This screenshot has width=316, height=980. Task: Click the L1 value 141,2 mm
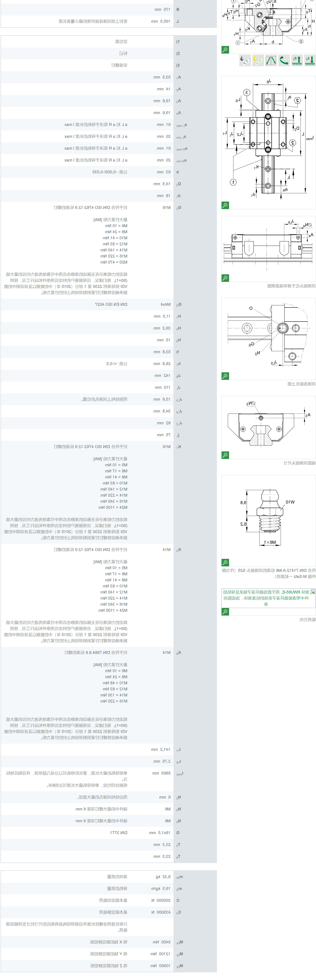click(x=161, y=749)
